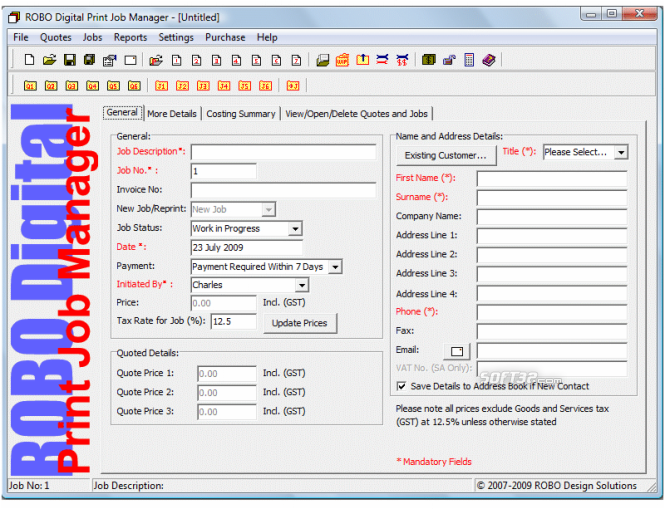Switch to the General tab
This screenshot has width=665, height=509.
click(x=122, y=112)
